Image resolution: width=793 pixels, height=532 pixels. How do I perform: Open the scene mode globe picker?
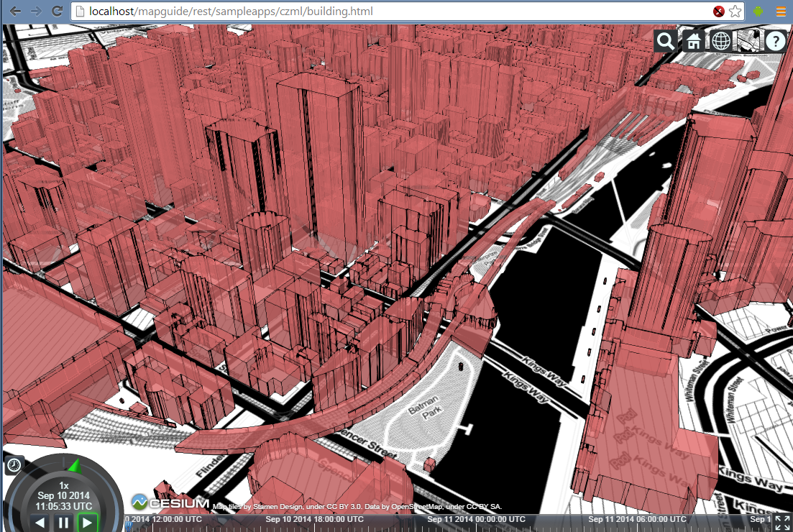click(720, 41)
